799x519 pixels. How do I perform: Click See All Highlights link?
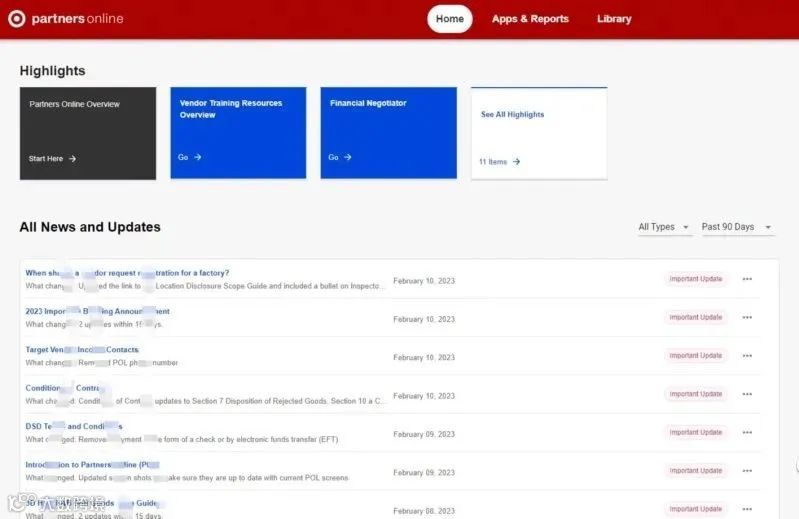(512, 115)
